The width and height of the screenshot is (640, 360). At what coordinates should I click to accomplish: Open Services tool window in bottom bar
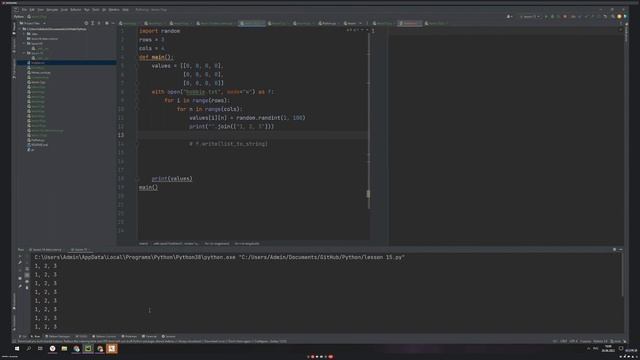click(169, 336)
